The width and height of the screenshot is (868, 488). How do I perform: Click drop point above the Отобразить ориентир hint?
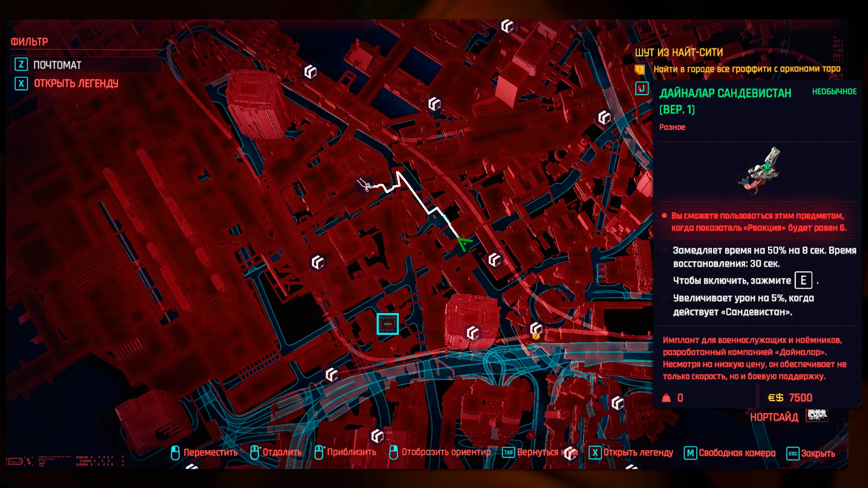point(377,436)
